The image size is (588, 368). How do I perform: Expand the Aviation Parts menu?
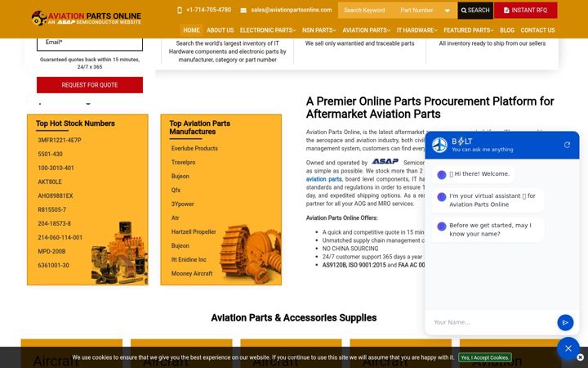367,30
